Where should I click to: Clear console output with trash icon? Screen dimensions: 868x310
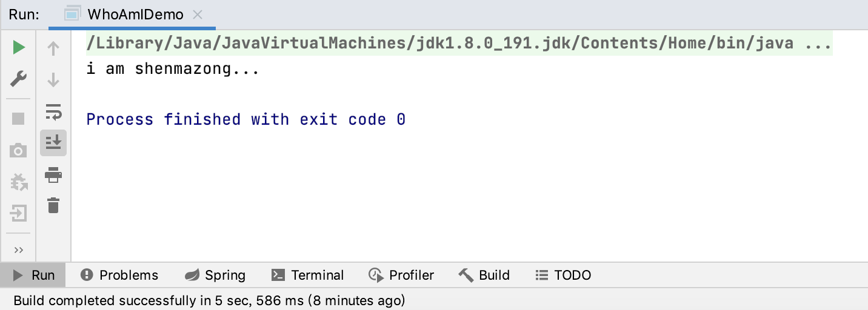click(53, 206)
